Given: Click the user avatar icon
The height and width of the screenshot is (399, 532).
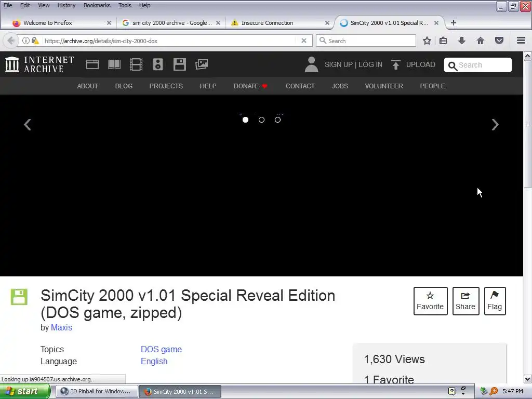Looking at the screenshot, I should coord(311,64).
